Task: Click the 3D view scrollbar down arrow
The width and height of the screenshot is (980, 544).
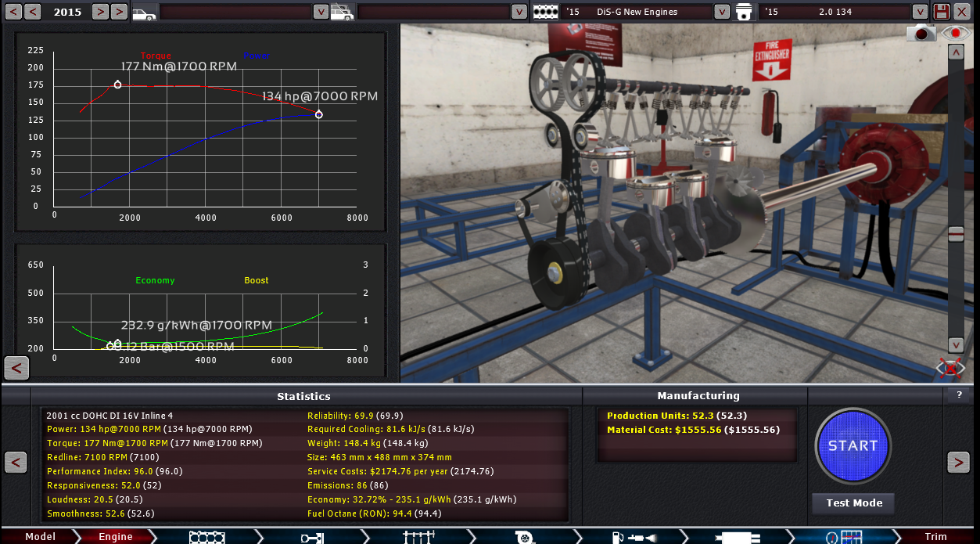Action: [956, 344]
